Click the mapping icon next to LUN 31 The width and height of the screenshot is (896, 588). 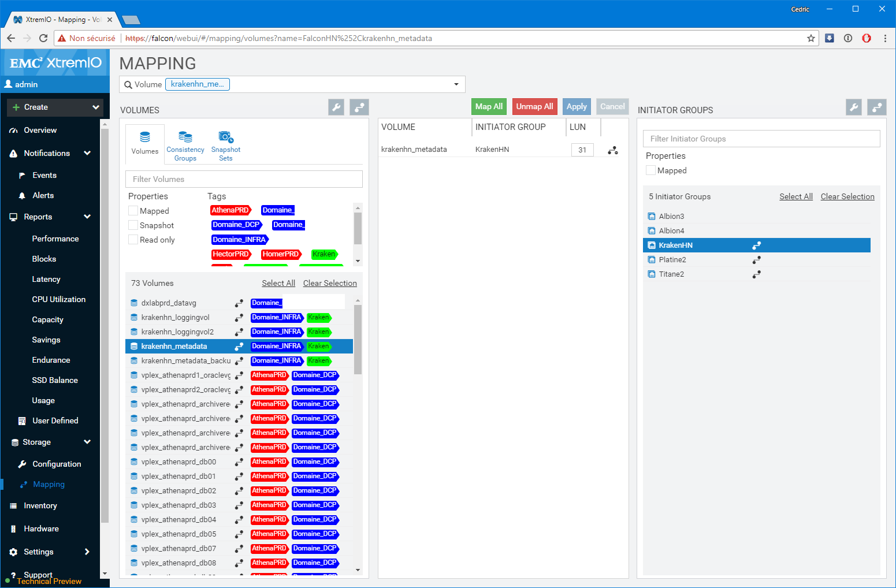click(x=613, y=150)
